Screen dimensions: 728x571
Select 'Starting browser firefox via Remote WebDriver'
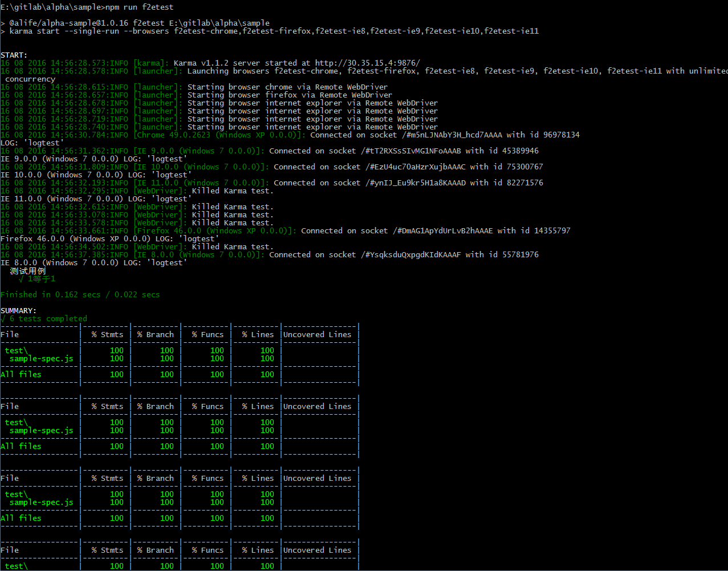[290, 95]
